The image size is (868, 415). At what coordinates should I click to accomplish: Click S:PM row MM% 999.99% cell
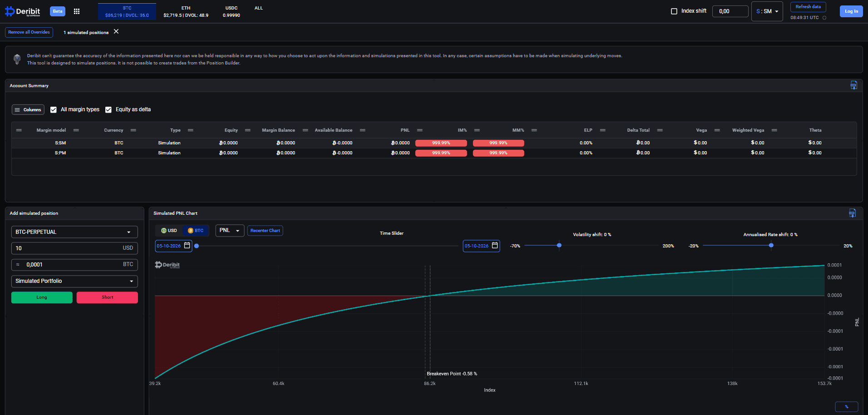[498, 153]
